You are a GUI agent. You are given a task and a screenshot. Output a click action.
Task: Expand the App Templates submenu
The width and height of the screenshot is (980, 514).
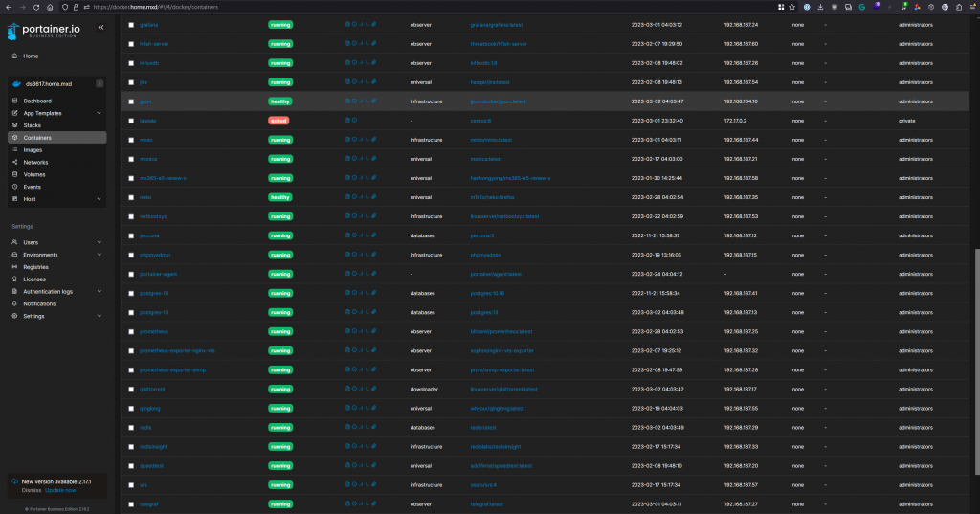click(99, 113)
